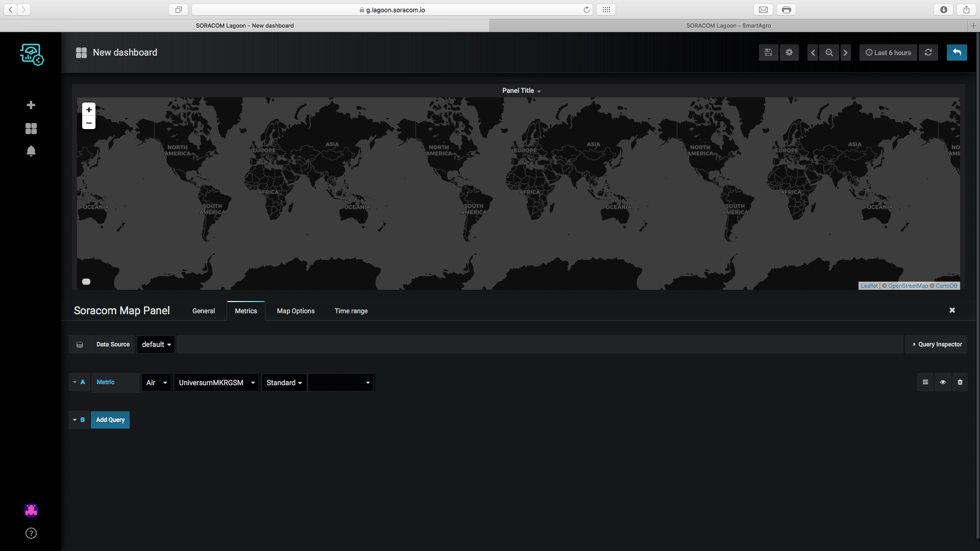
Task: Open the alerting bell icon
Action: click(31, 151)
